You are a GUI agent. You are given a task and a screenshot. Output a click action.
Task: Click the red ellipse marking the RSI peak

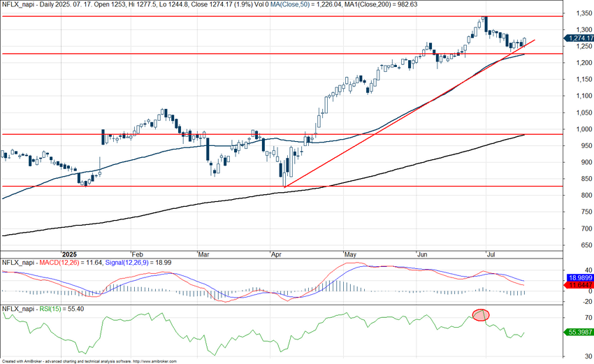[481, 315]
